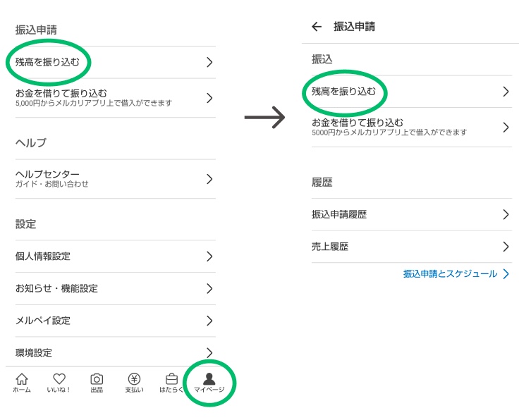
Task: Tap the chevron beside ヘルプセンター
Action: tap(209, 179)
